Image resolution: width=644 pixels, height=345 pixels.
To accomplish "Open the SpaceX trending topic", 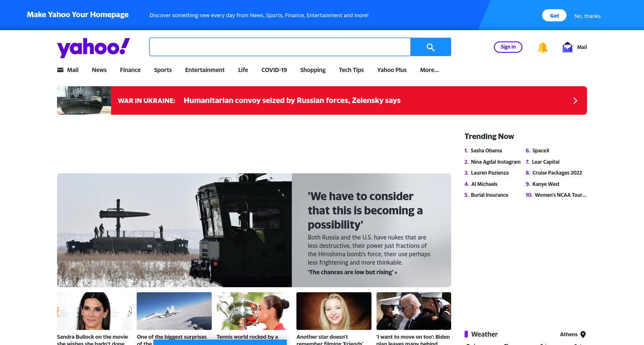I will (541, 151).
